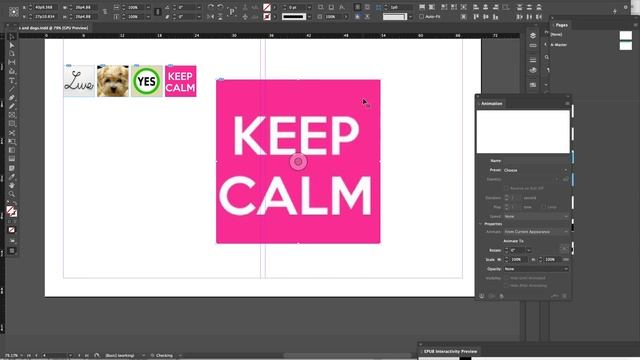Select the Selection tool arrow in toolbox
640x360 pixels.
pos(12,37)
